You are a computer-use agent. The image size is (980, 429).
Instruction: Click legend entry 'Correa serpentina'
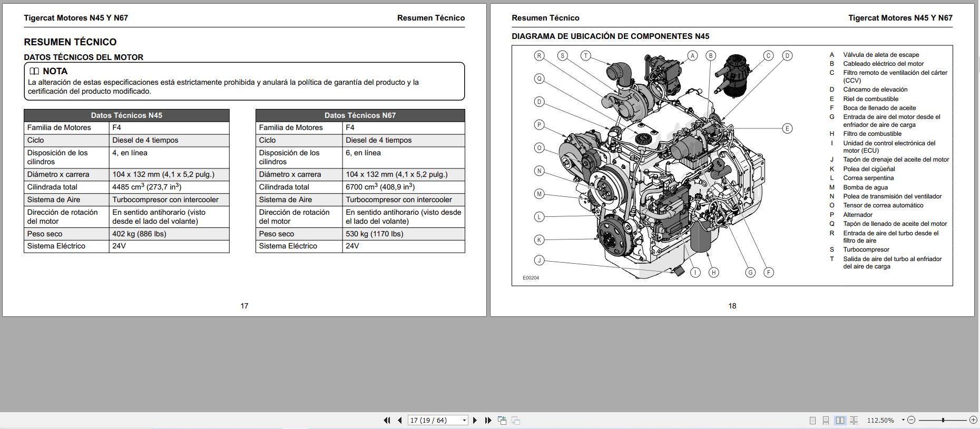pos(868,178)
